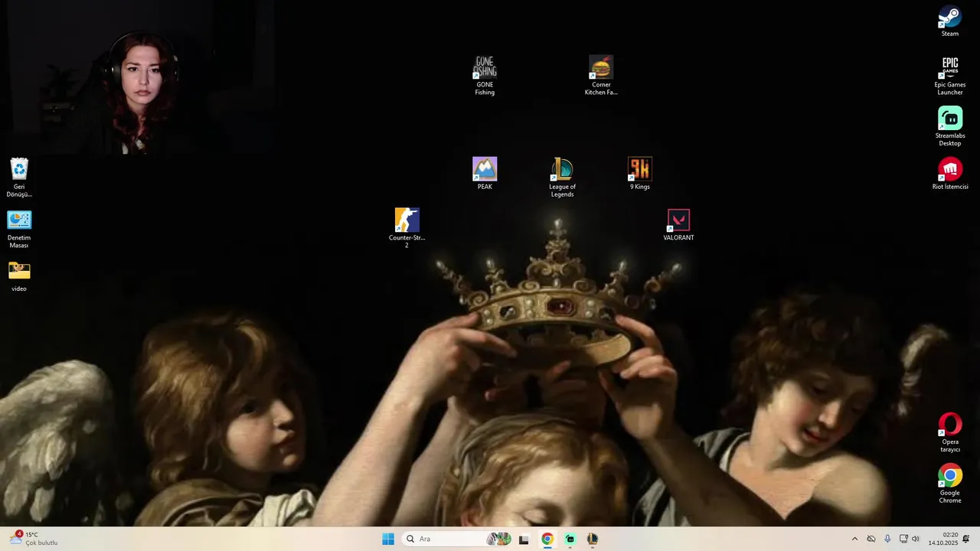Open Task View from the taskbar
Viewport: 980px width, 551px height.
pyautogui.click(x=524, y=539)
